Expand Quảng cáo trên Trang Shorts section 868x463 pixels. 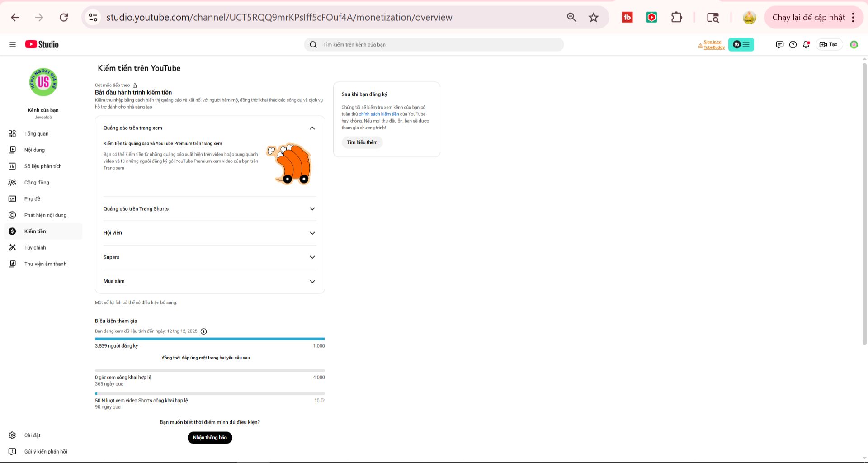pos(210,209)
